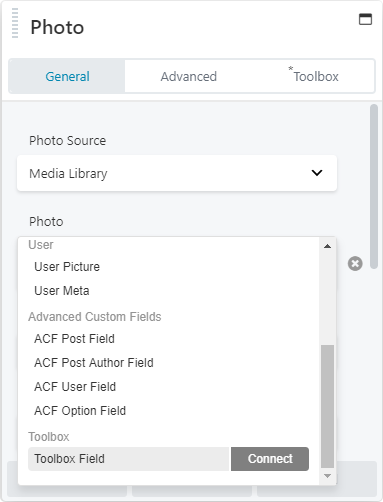The image size is (383, 502).
Task: Click the settings panel vertical scrollbar
Action: 374,186
